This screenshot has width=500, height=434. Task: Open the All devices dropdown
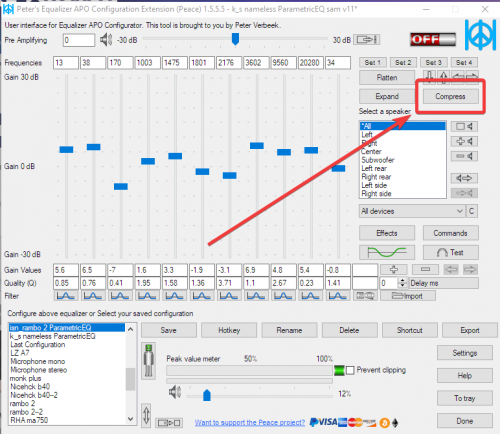click(x=412, y=211)
